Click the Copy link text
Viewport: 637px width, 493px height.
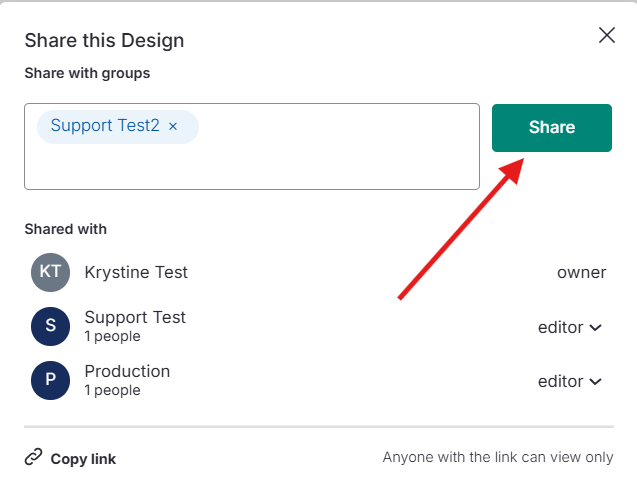pos(83,459)
